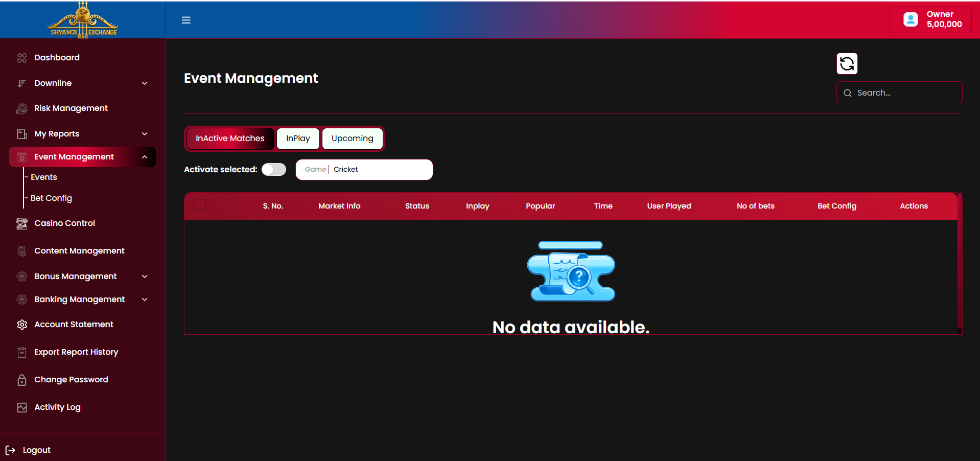Expand the My Reports chevron
980x461 pixels.
coord(145,134)
